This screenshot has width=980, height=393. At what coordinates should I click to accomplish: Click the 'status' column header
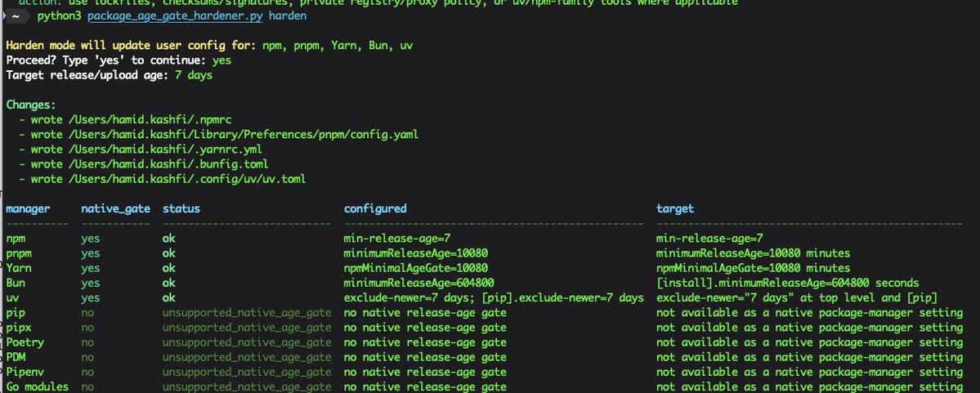[x=181, y=208]
